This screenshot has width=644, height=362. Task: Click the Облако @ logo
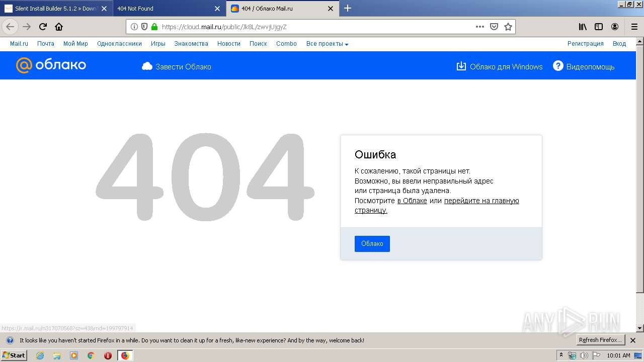51,65
